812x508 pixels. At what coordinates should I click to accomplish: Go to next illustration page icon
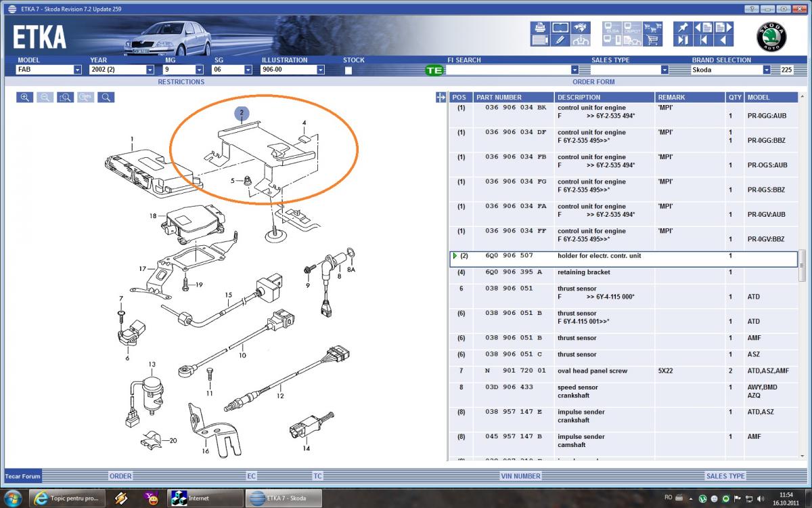pyautogui.click(x=723, y=27)
